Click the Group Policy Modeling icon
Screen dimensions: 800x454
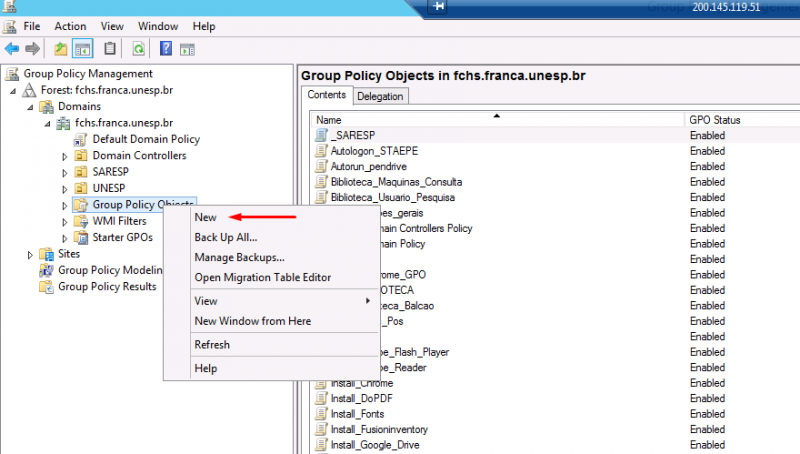[x=46, y=270]
